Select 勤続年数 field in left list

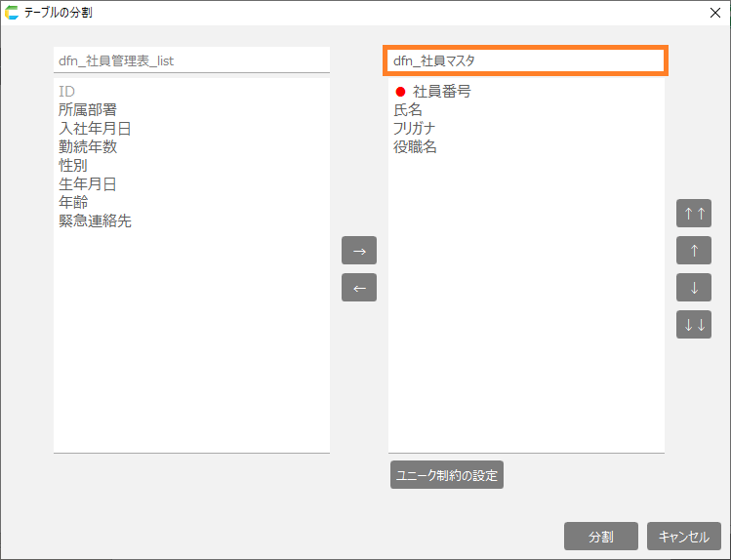(88, 147)
